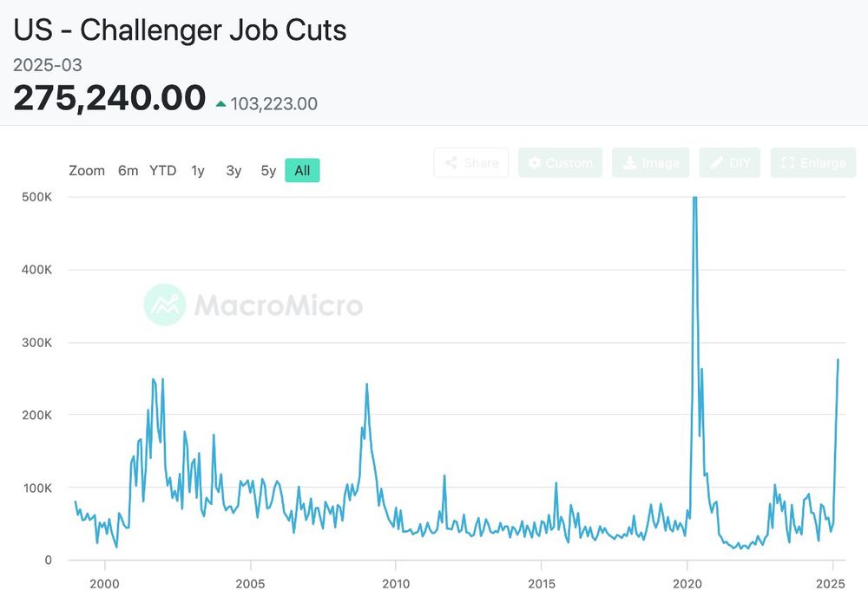Image resolution: width=868 pixels, height=610 pixels.
Task: Click the MacroMicro watermark logo
Action: (165, 305)
